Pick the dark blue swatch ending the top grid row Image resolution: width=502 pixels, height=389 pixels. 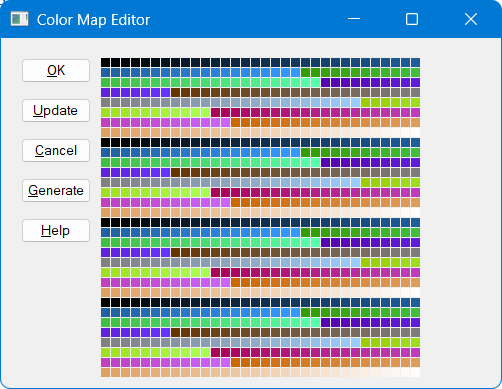tap(416, 62)
